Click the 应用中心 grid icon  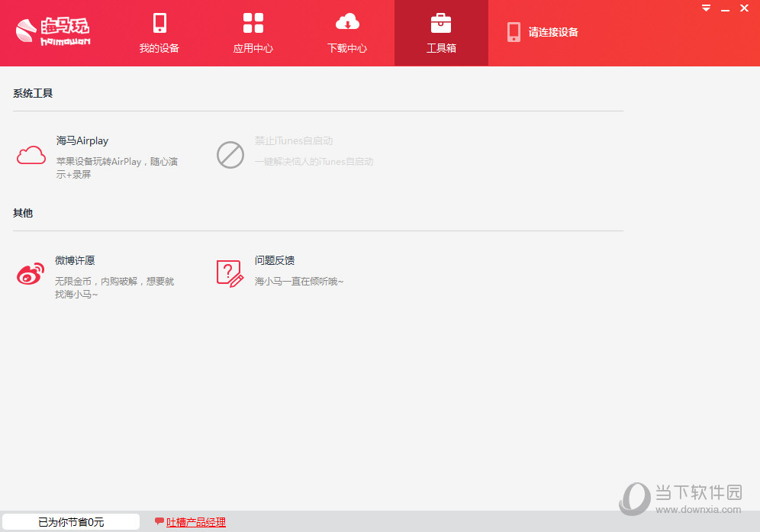pyautogui.click(x=253, y=22)
